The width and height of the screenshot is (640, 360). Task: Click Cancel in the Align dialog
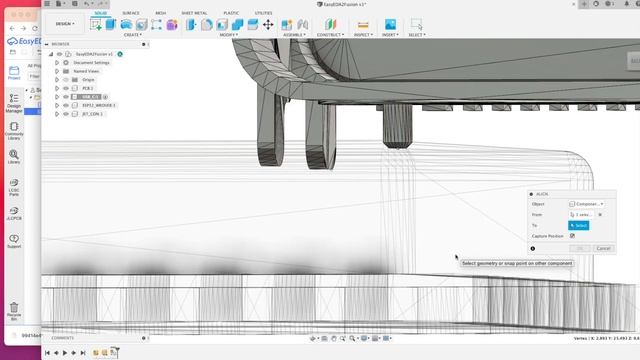[x=603, y=248]
